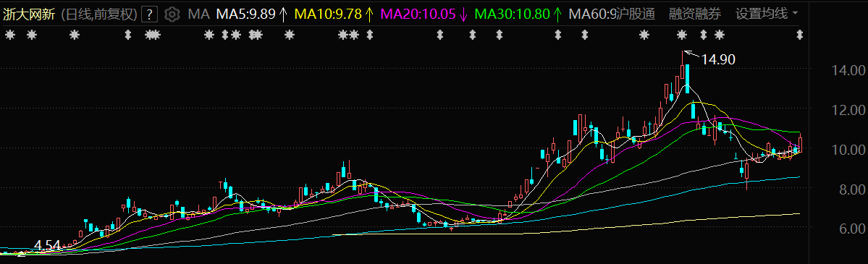The image size is (868, 264).
Task: Select the double-arrow marker at the chart's far right edge
Action: click(x=799, y=35)
